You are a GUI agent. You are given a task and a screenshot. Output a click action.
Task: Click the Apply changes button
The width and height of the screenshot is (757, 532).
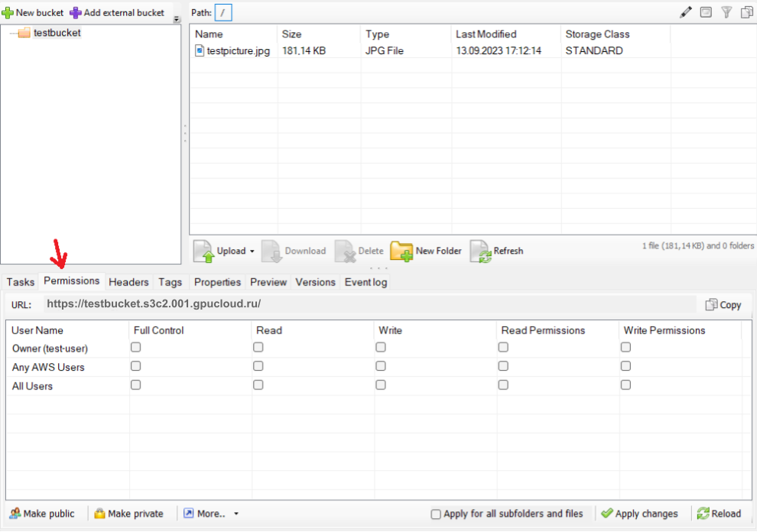click(639, 514)
